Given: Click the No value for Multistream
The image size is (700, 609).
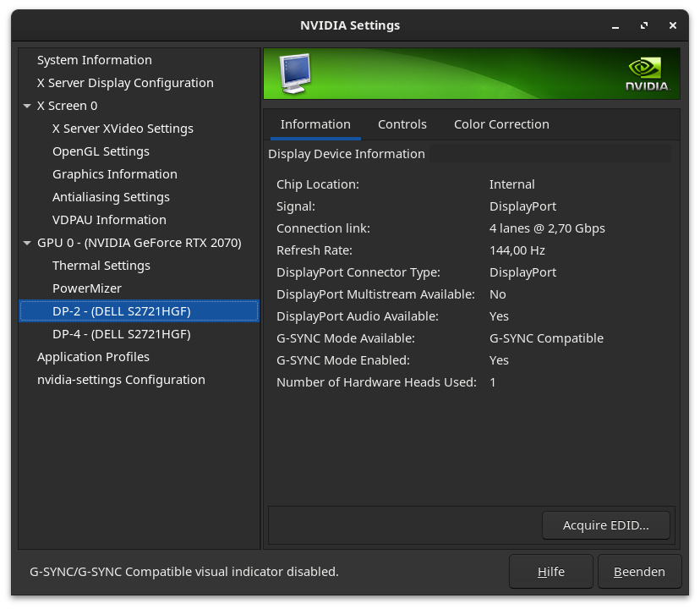Looking at the screenshot, I should click(498, 294).
